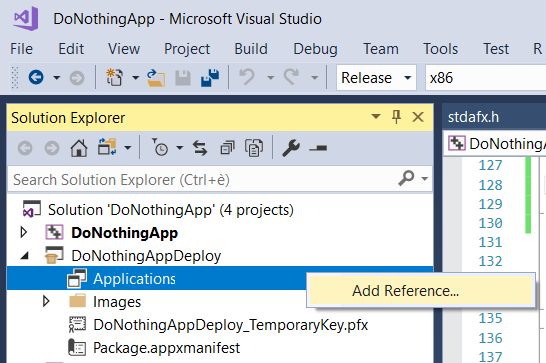Click the Pending Changes Filter clock icon
The width and height of the screenshot is (546, 363).
click(160, 147)
